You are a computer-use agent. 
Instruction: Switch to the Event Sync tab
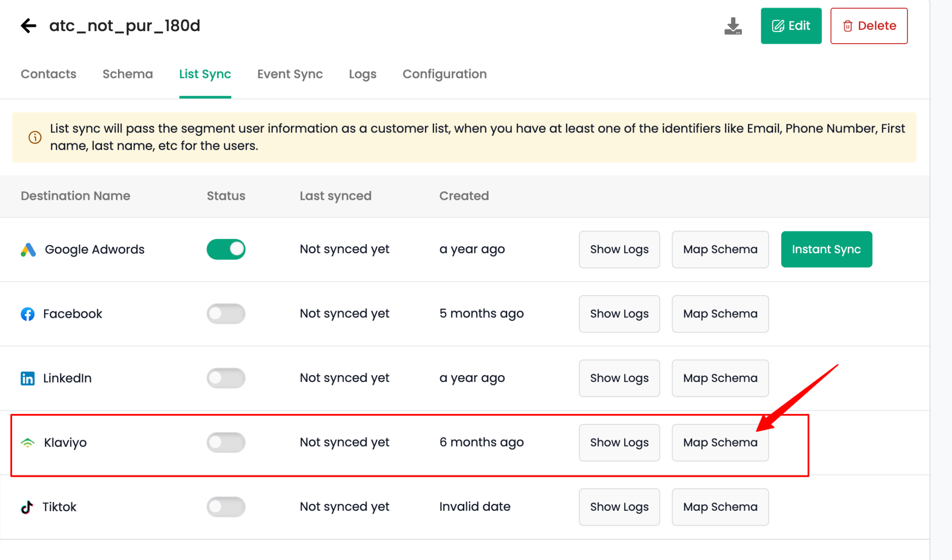(x=290, y=74)
